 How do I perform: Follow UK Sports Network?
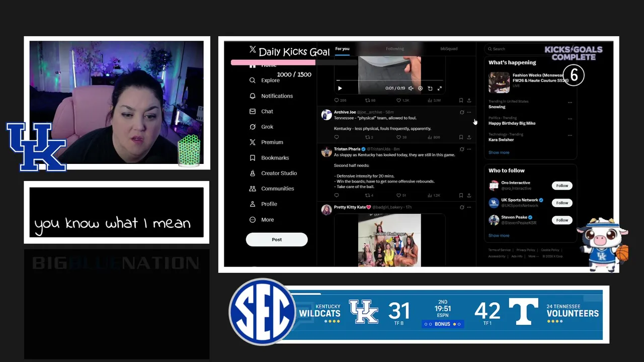click(562, 203)
